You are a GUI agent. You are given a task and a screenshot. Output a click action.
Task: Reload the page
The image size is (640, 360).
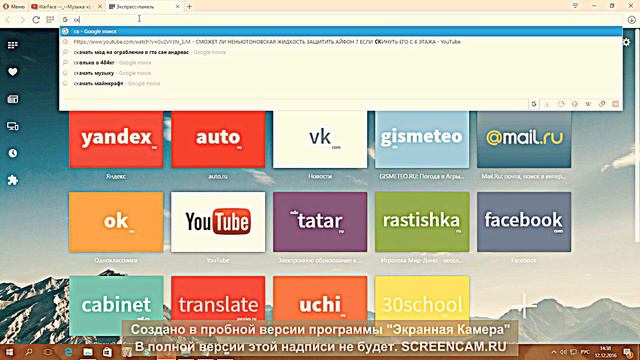point(36,19)
